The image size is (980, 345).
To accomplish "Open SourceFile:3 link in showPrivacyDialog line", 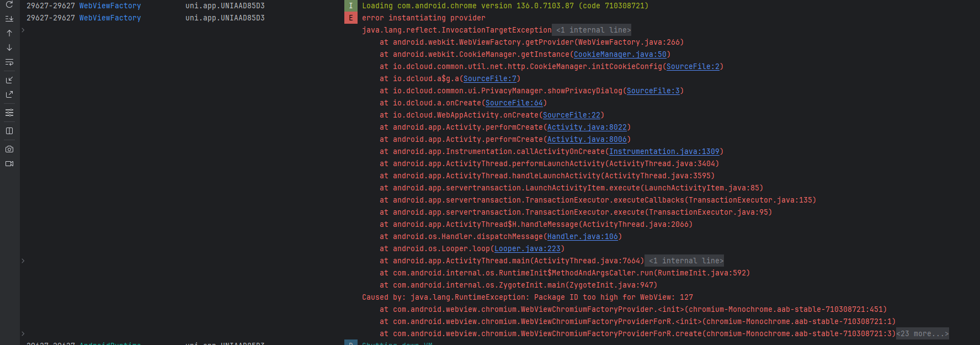I will click(x=653, y=91).
